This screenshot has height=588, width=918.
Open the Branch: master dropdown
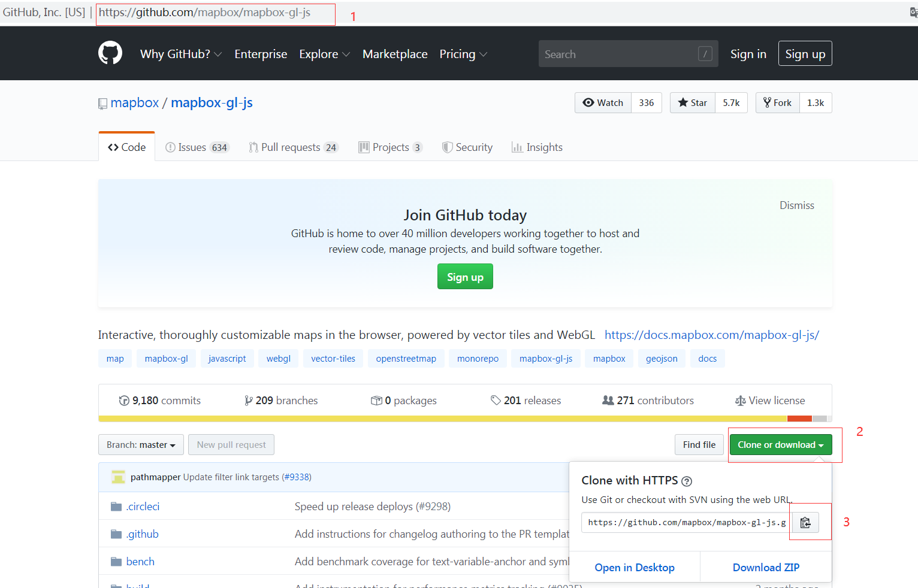[x=141, y=445]
